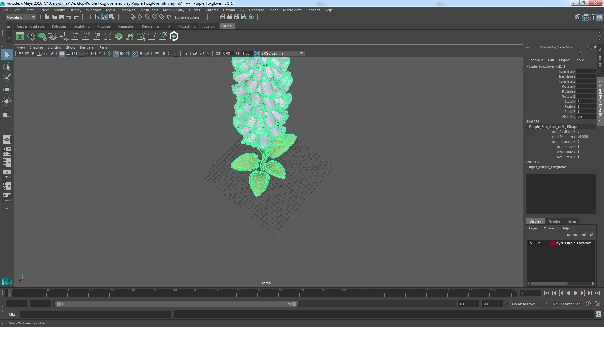Open Render Settings clapperboard gear icon
Viewport: 604px width, 364px height.
click(244, 17)
